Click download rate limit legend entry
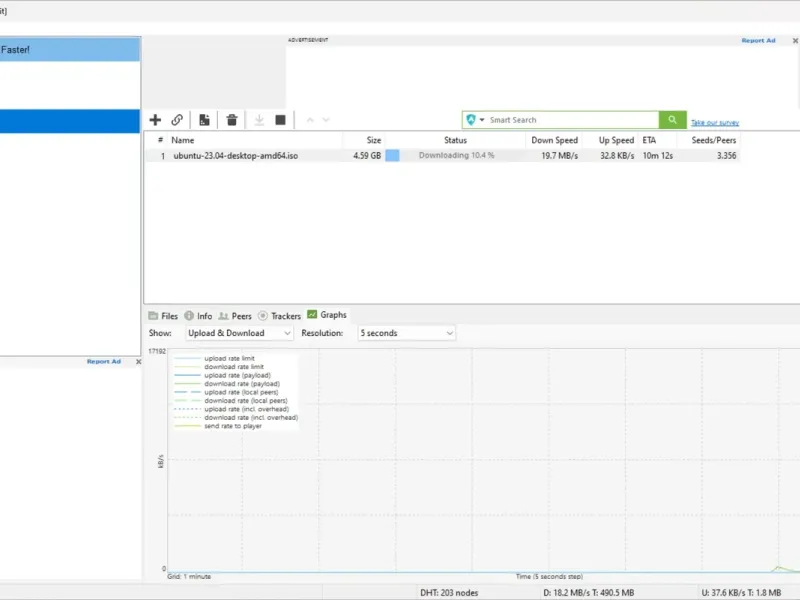 click(x=219, y=367)
